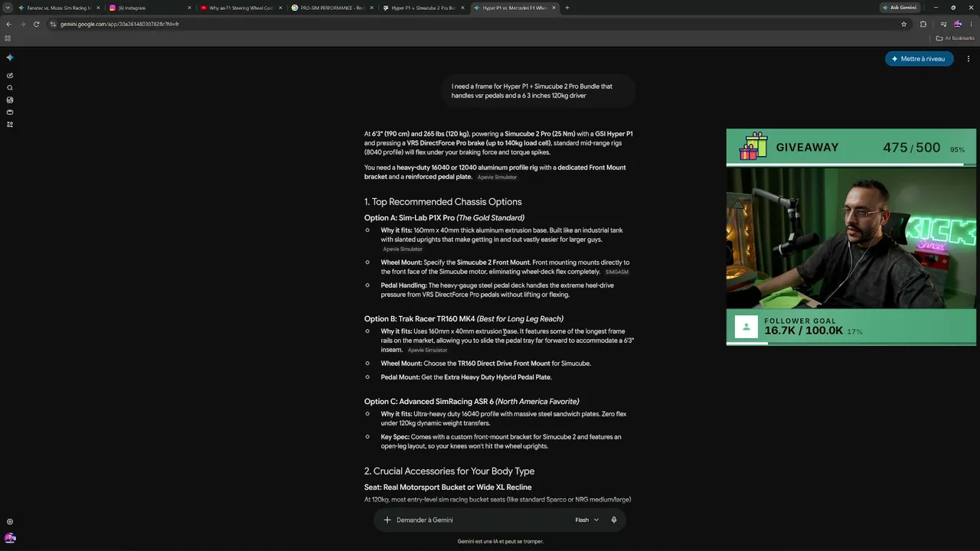Close the PRO-SIM PERFORMANCE tab

tap(371, 8)
